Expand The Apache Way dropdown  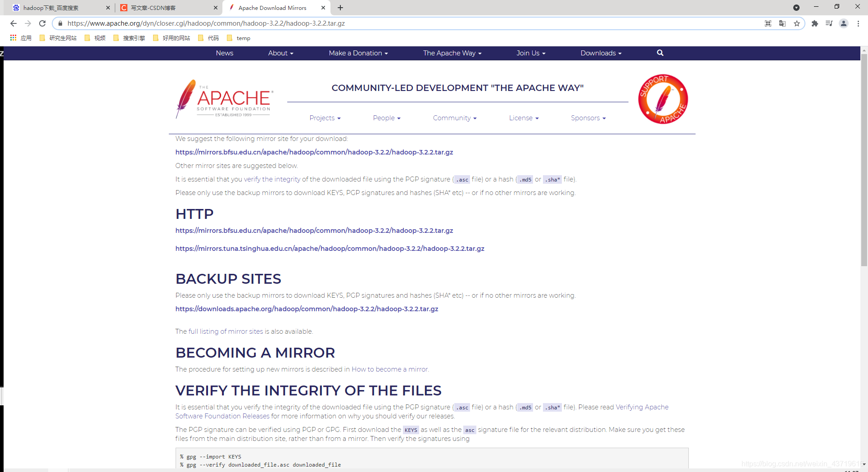tap(452, 53)
